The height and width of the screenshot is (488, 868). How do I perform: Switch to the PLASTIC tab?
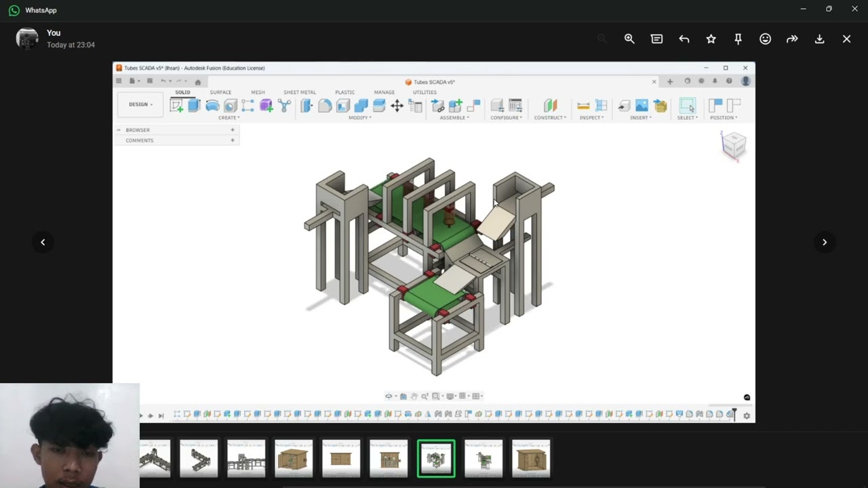pos(344,92)
